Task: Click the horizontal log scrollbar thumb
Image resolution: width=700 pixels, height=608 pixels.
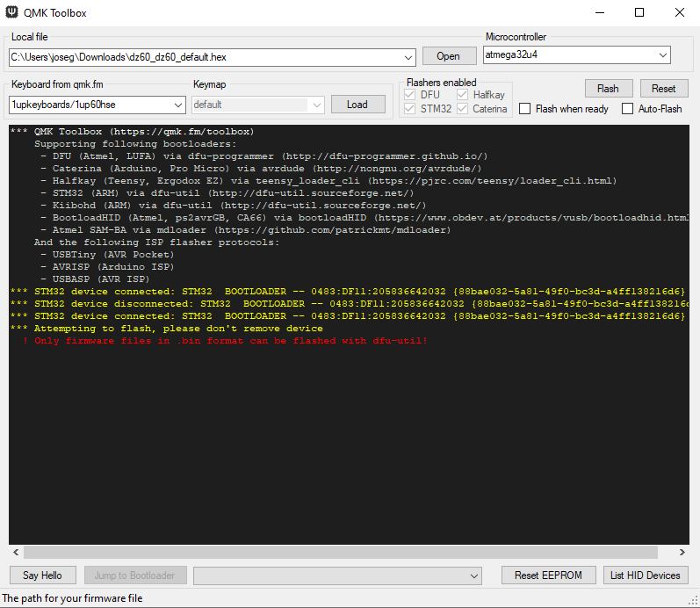Action: click(341, 552)
